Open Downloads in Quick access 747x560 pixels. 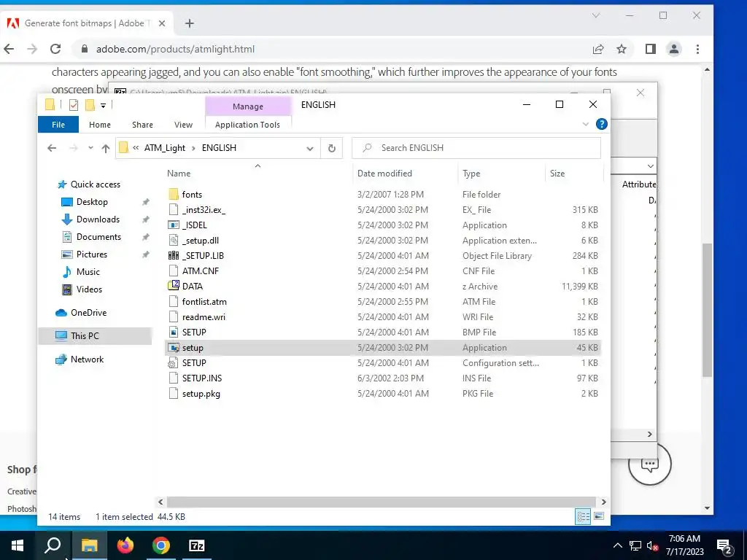coord(98,219)
